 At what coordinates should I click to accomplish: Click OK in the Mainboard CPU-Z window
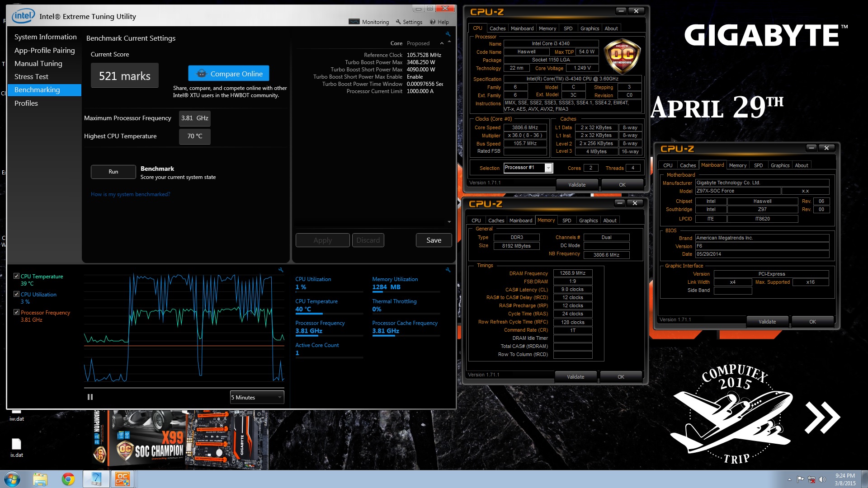812,321
